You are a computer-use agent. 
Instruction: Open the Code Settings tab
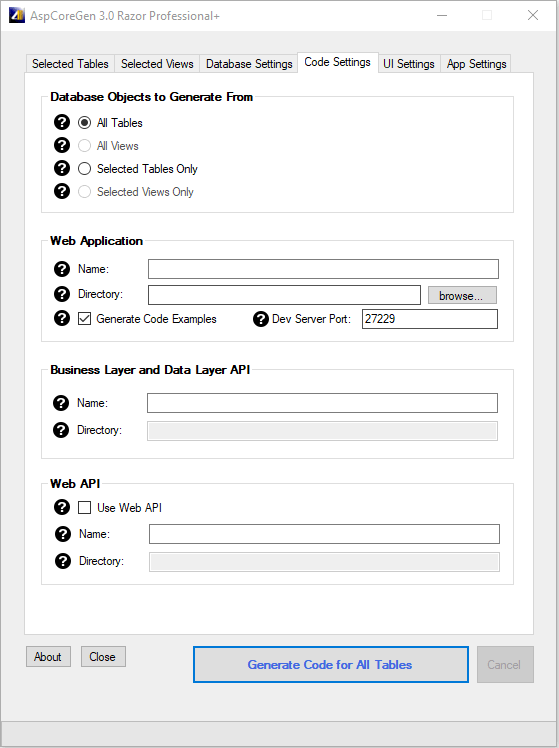(338, 62)
